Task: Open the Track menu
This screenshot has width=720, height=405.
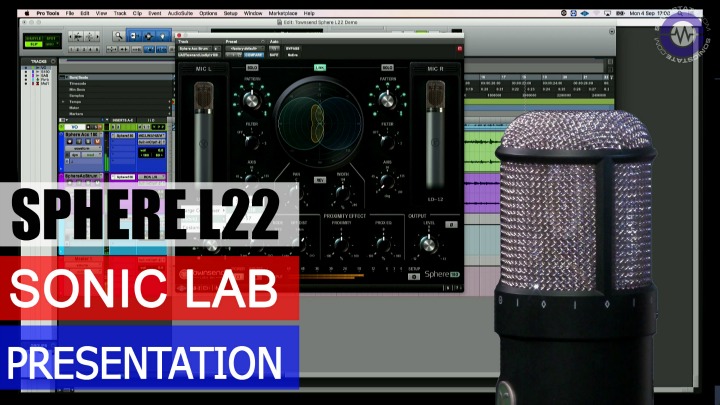Action: click(x=120, y=13)
